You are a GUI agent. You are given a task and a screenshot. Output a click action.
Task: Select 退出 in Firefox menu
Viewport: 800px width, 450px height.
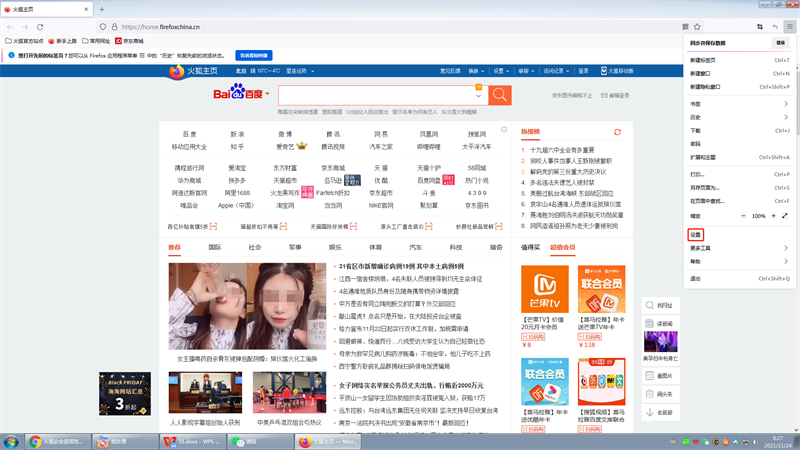coord(739,279)
